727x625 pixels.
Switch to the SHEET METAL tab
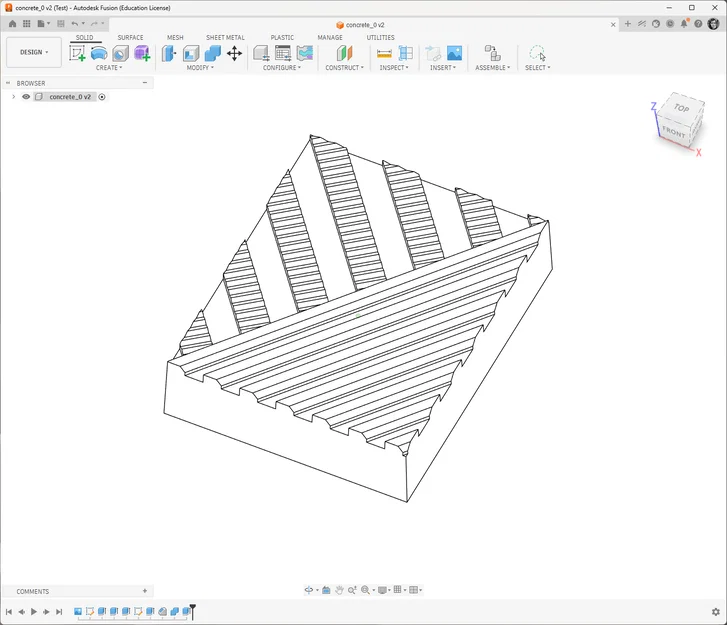pos(225,38)
